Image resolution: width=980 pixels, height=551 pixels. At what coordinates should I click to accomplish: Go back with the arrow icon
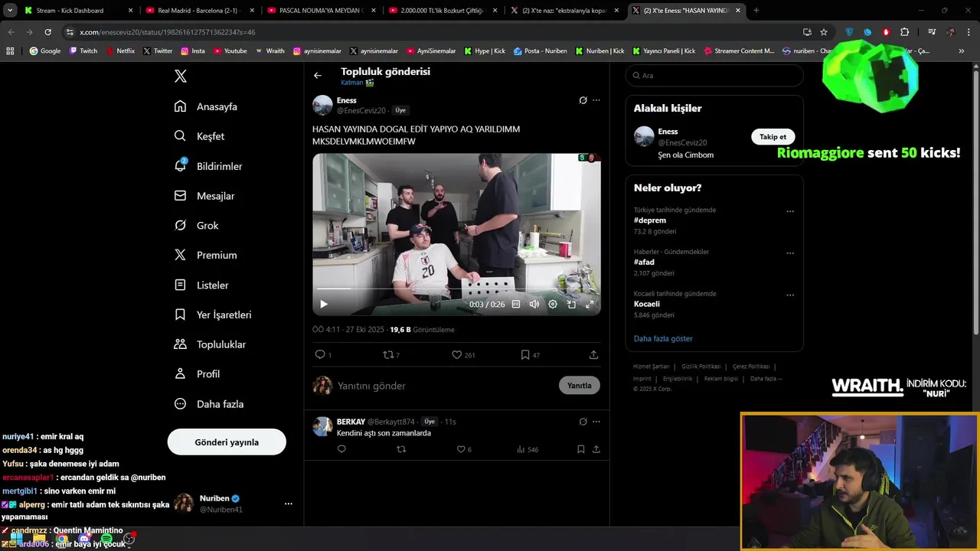(x=318, y=76)
